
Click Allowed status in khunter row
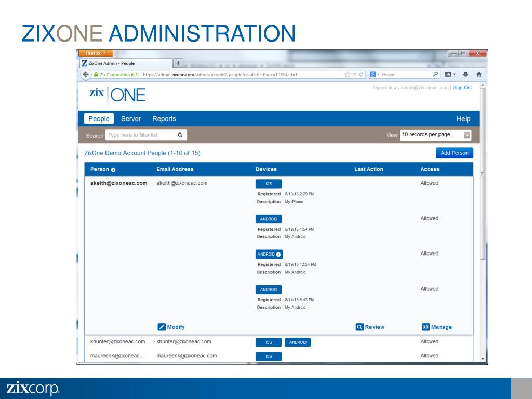(x=430, y=342)
